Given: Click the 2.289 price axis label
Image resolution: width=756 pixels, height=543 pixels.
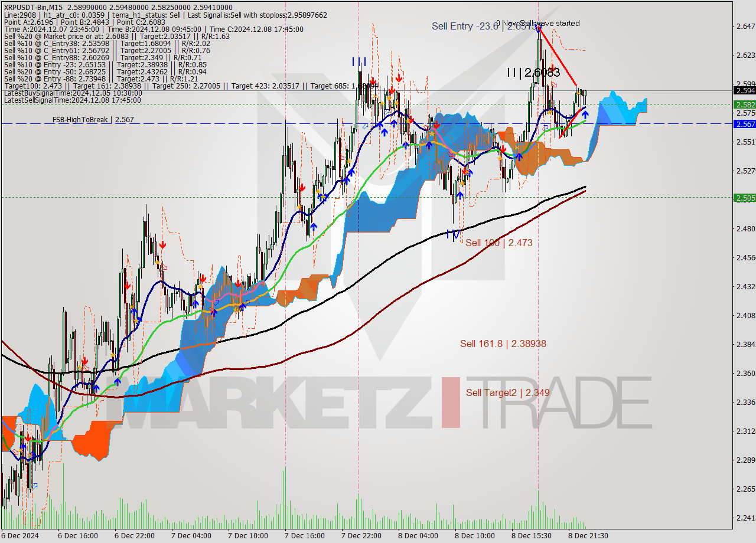Looking at the screenshot, I should [745, 460].
